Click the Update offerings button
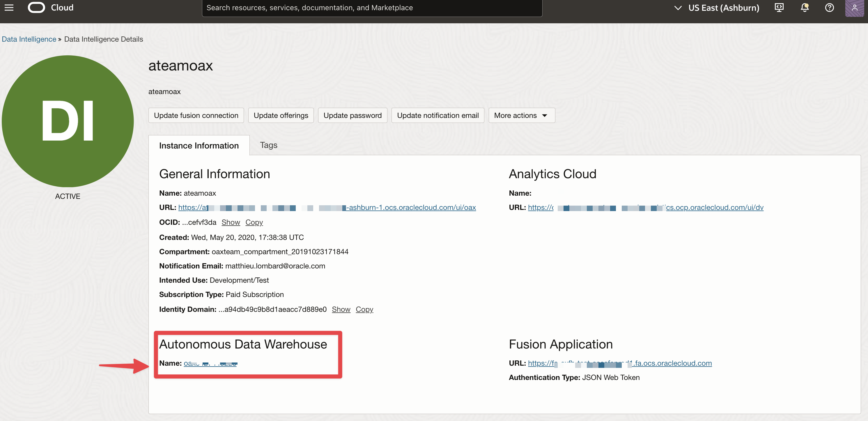The image size is (868, 421). [281, 116]
